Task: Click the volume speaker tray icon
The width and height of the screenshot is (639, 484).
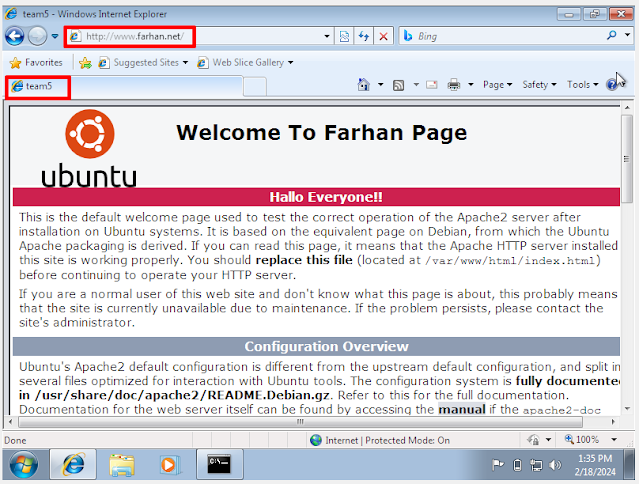Action: click(x=555, y=465)
